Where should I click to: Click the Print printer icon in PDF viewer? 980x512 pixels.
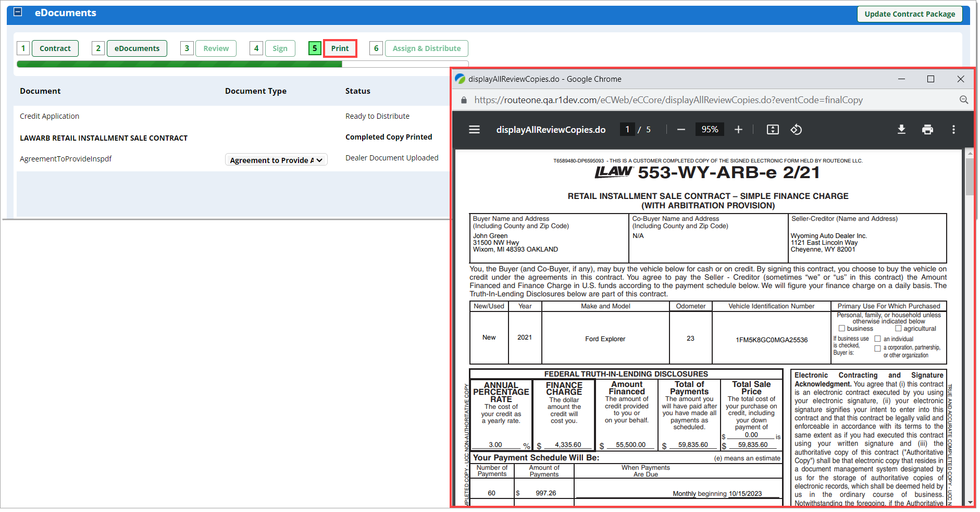click(x=927, y=130)
